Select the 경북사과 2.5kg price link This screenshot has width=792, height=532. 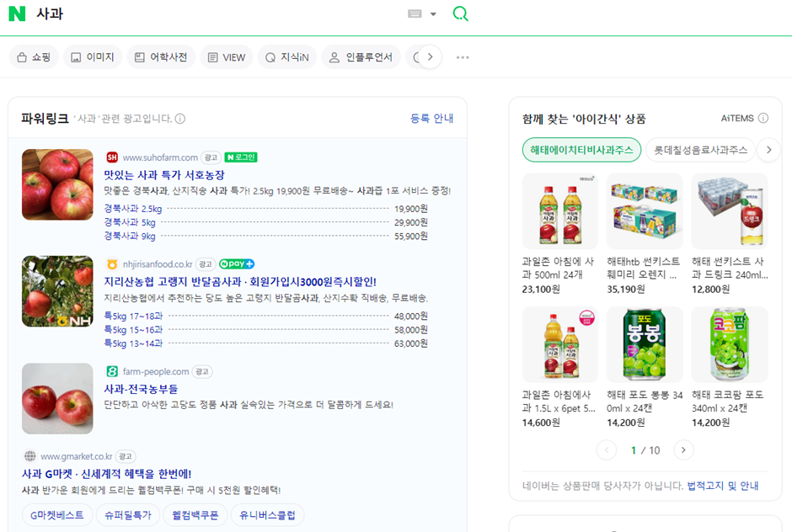coord(133,209)
